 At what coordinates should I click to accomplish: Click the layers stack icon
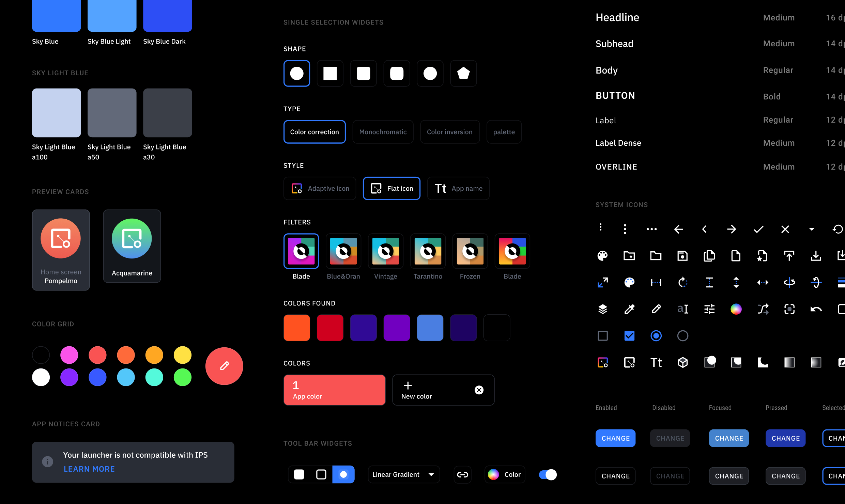click(x=602, y=309)
